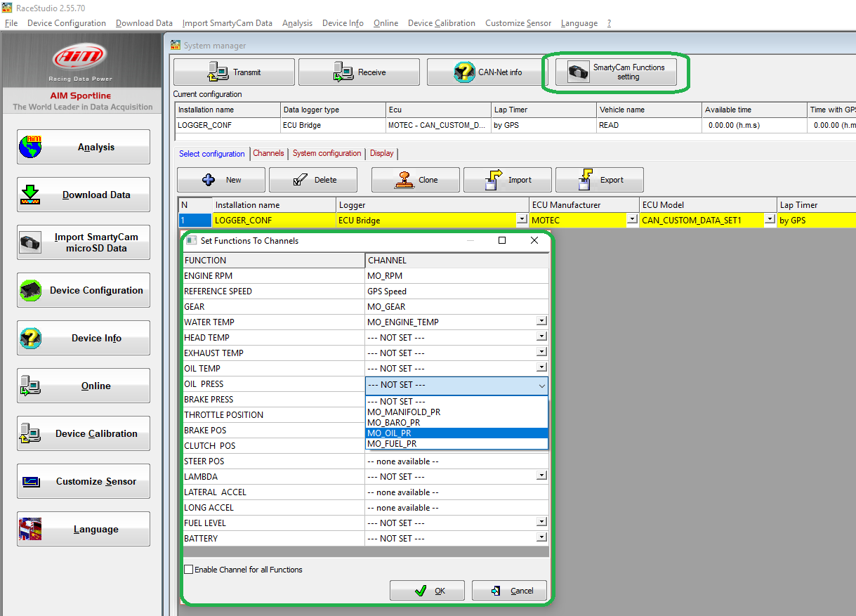Select MO_OIL_PR for OIL PRESS
Viewport: 856px width, 616px height.
tap(455, 433)
